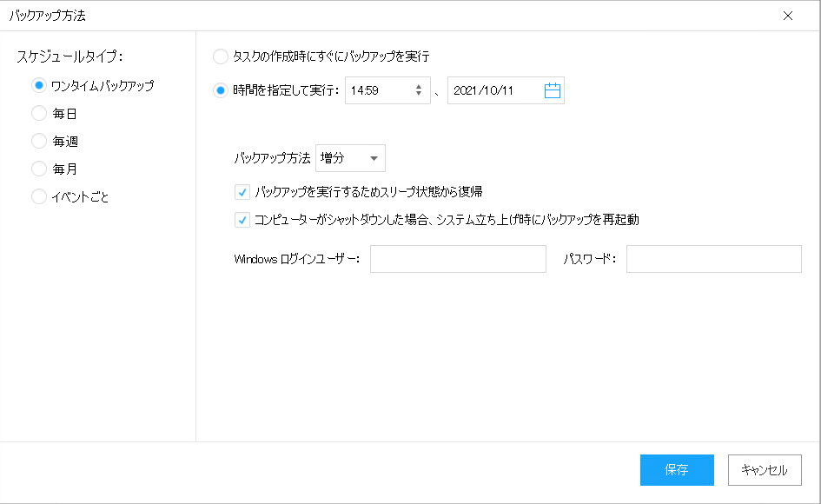Close the バックアップ方法 dialog
Screen dimensions: 821x504
click(x=787, y=16)
